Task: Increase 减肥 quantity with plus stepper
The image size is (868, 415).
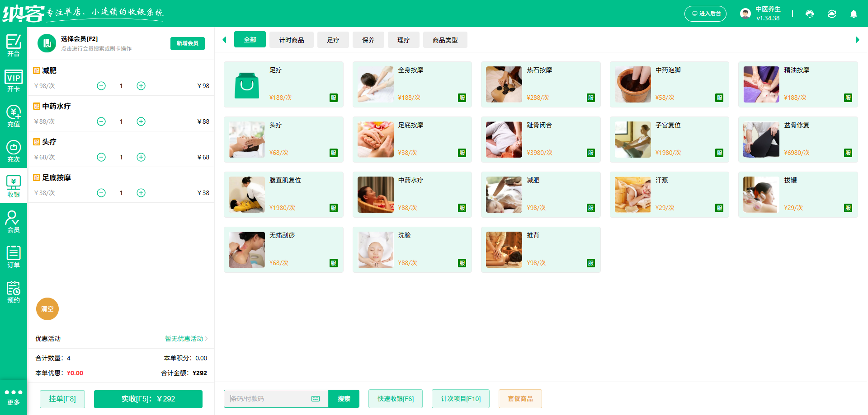Action: (141, 85)
